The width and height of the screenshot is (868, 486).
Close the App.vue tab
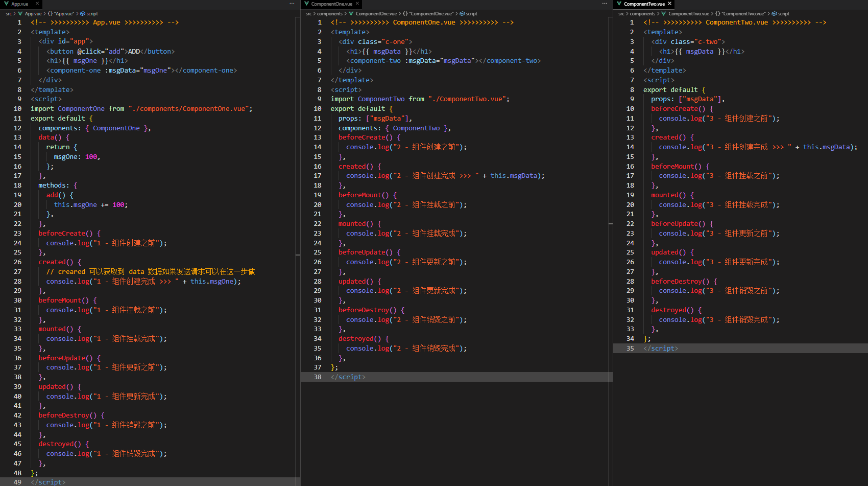(x=37, y=4)
